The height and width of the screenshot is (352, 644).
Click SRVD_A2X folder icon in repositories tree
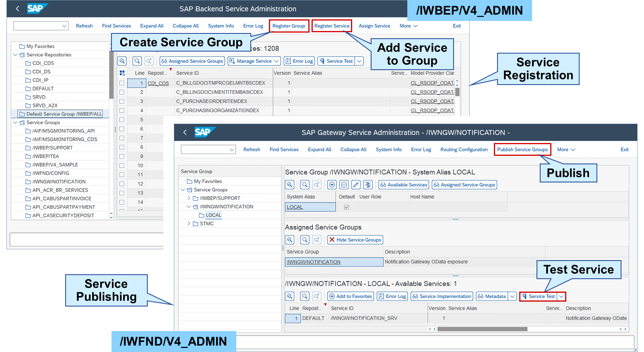(28, 106)
